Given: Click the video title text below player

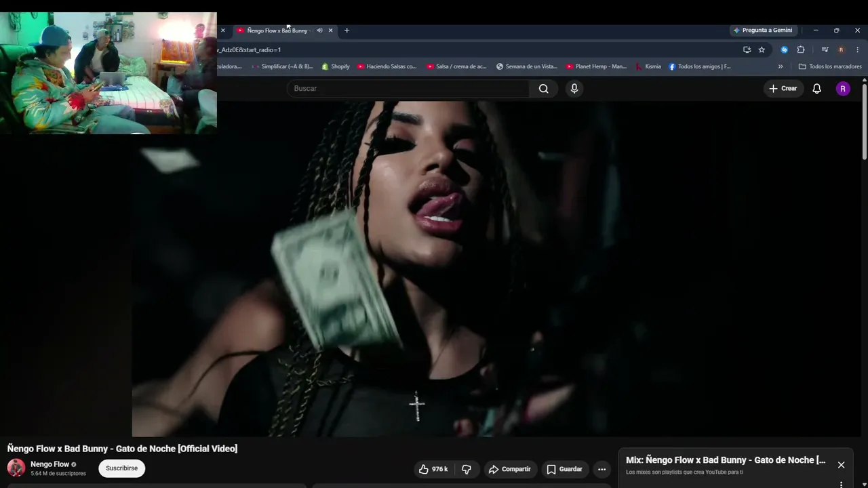Looking at the screenshot, I should pos(122,449).
